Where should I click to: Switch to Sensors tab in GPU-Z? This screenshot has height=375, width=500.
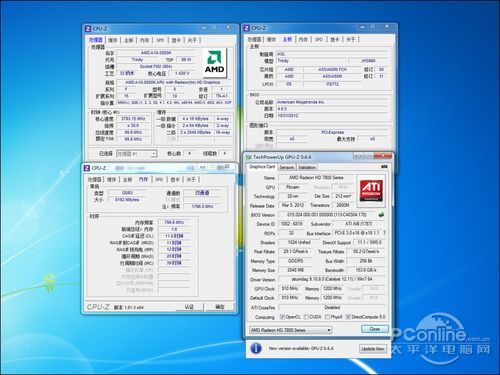point(287,167)
